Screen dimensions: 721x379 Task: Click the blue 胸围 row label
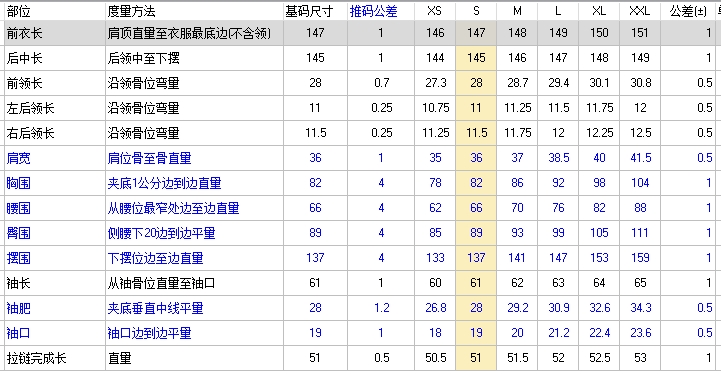18,183
